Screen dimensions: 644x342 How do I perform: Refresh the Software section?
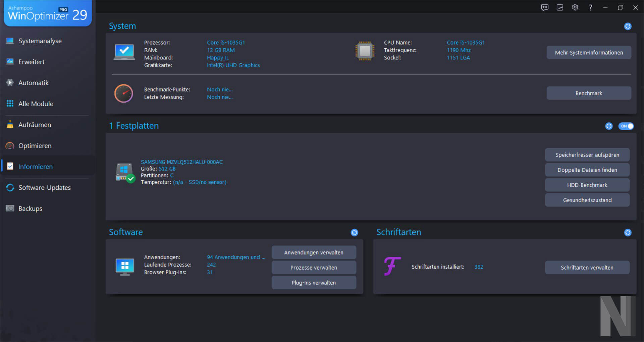click(x=354, y=232)
